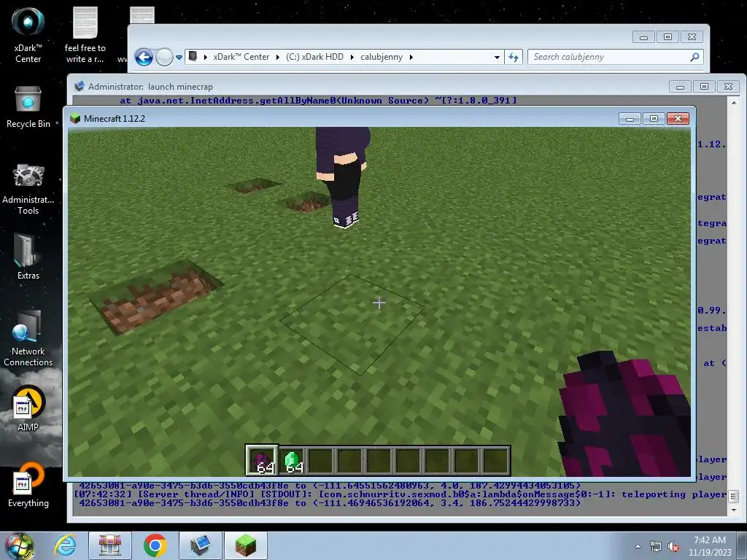Open Internet Explorer from the taskbar
747x560 pixels.
coord(65,545)
